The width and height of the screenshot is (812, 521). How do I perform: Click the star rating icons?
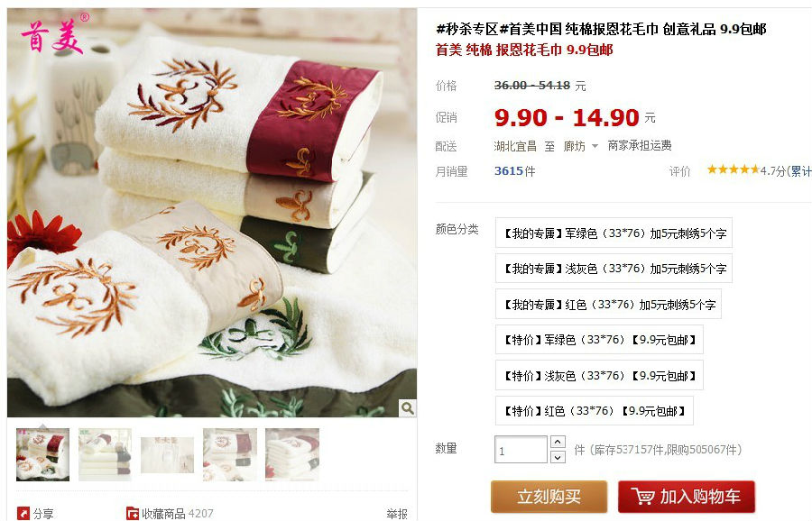tap(733, 169)
